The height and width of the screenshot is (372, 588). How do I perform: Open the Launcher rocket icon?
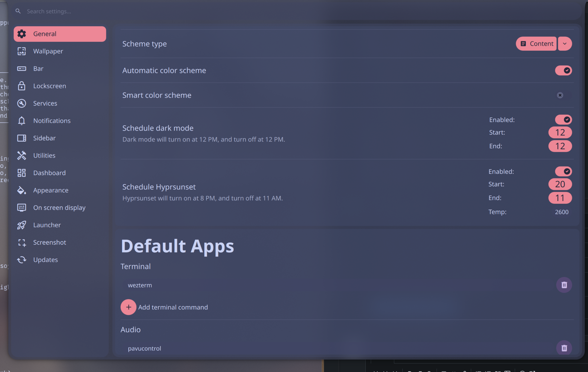pos(21,225)
